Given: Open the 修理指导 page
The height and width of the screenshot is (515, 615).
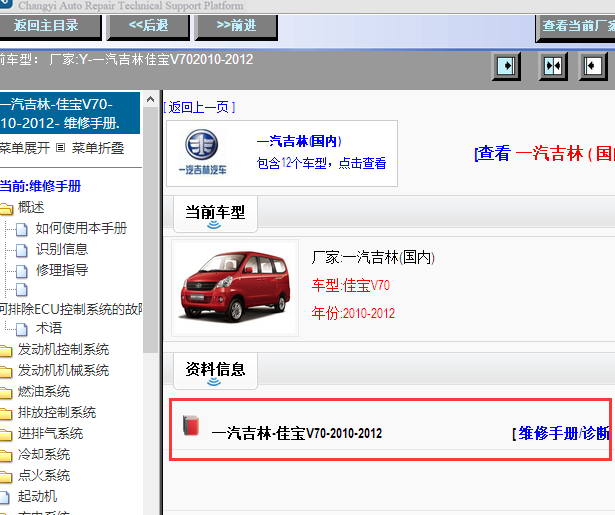Looking at the screenshot, I should click(x=62, y=270).
